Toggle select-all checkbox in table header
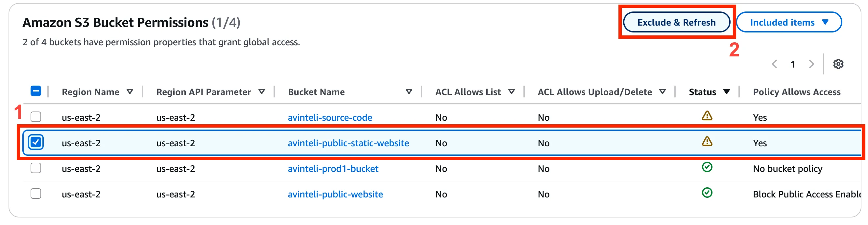868x225 pixels. (x=36, y=91)
